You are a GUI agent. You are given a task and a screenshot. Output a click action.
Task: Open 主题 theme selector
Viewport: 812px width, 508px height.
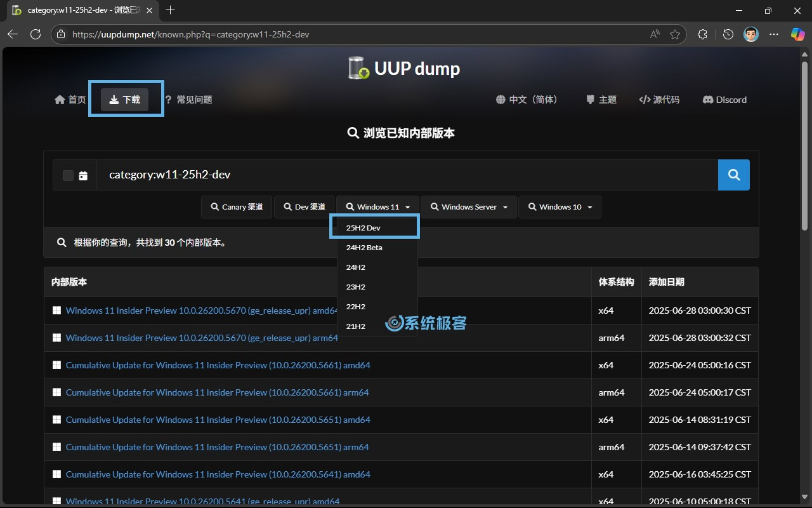(601, 100)
